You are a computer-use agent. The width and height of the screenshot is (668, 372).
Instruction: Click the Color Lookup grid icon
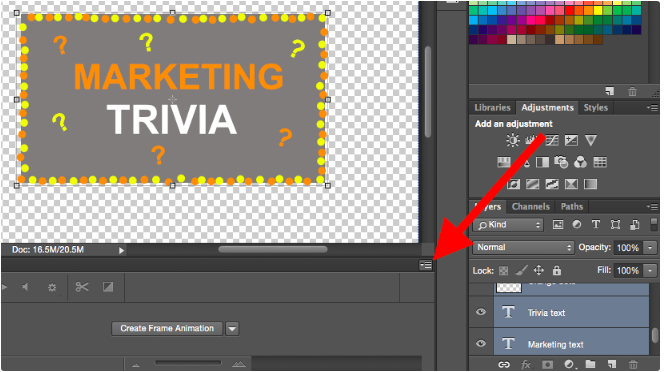[x=600, y=162]
